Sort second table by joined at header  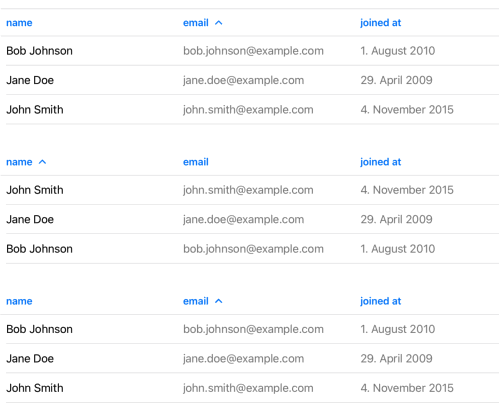coord(380,162)
